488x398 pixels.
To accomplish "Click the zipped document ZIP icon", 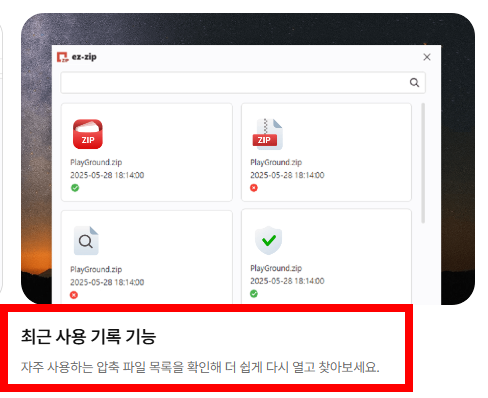I will pyautogui.click(x=267, y=134).
